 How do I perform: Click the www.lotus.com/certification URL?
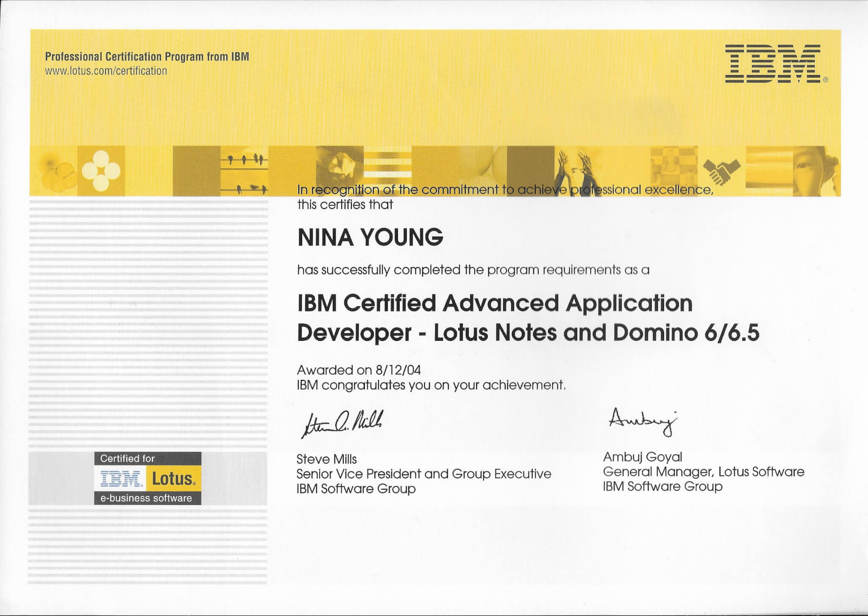[106, 71]
